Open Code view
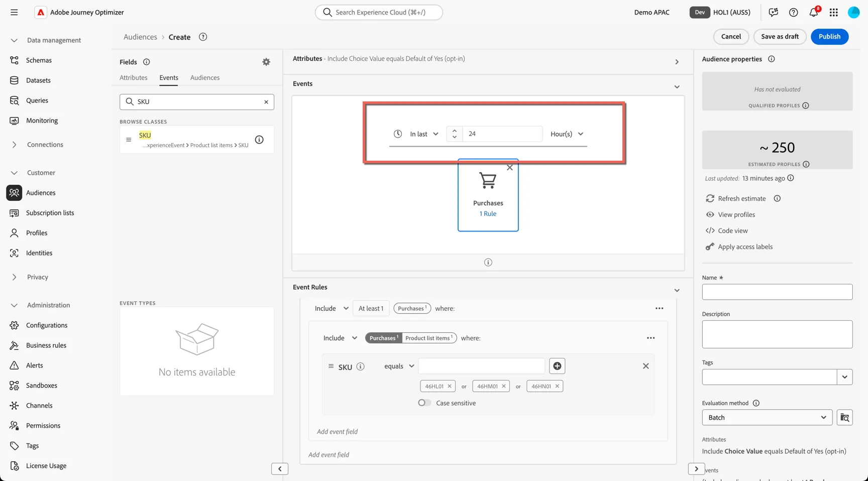 [727, 230]
